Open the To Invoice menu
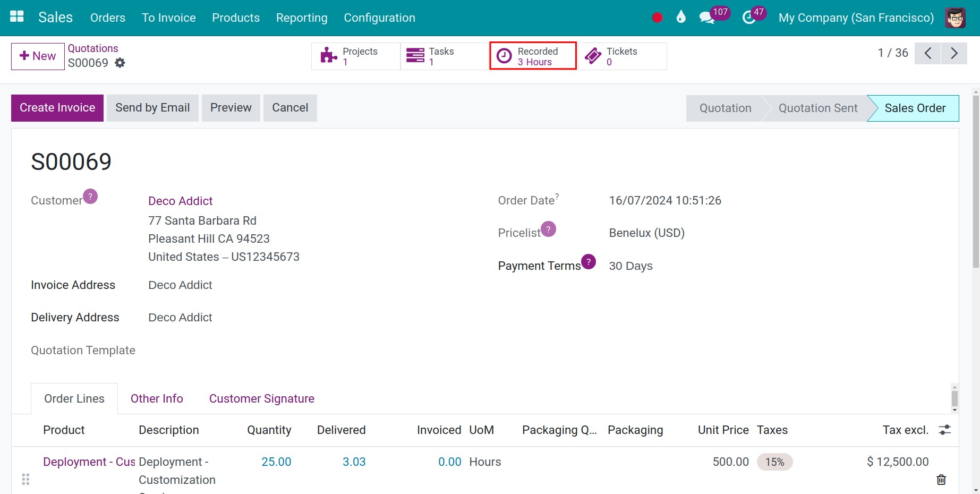 coord(169,18)
